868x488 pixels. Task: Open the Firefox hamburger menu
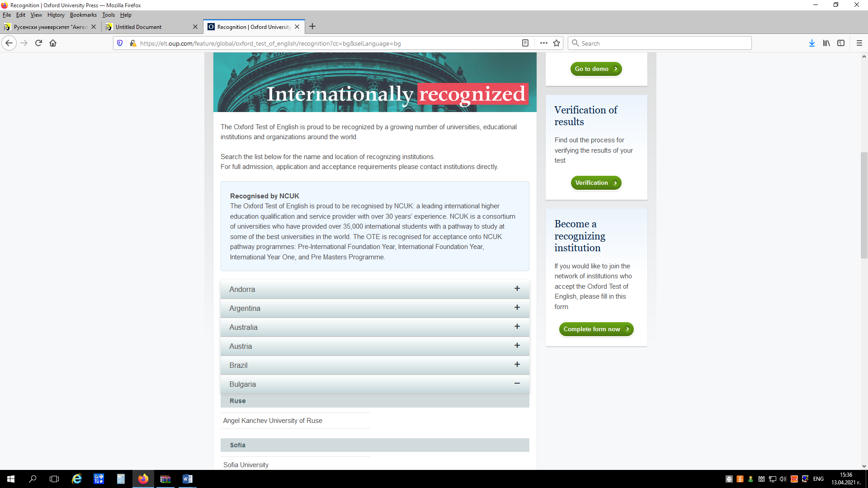859,43
